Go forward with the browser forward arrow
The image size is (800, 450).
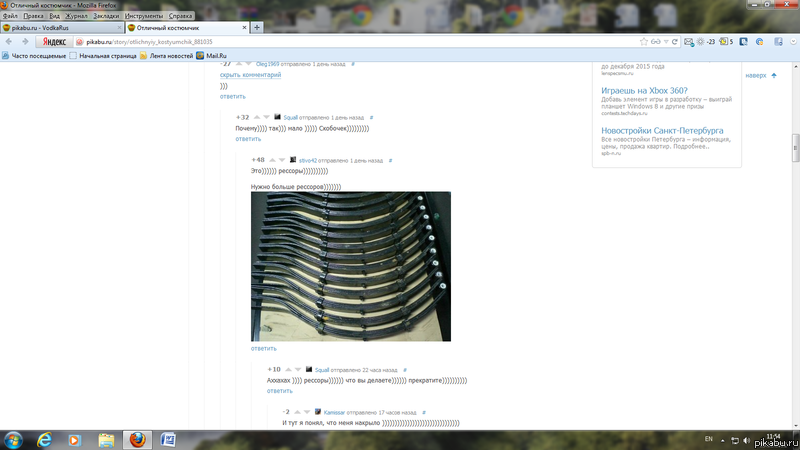point(25,42)
